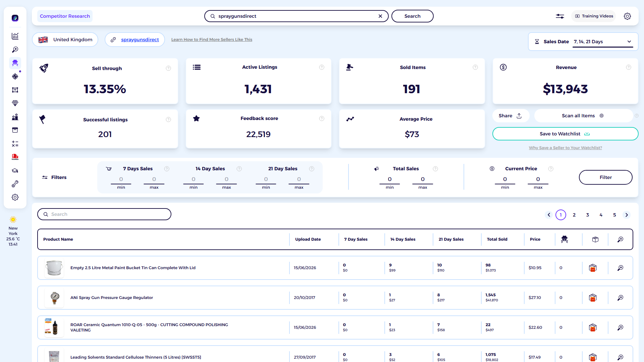
Task: Open the target crosshair sidebar icon
Action: [x=15, y=76]
